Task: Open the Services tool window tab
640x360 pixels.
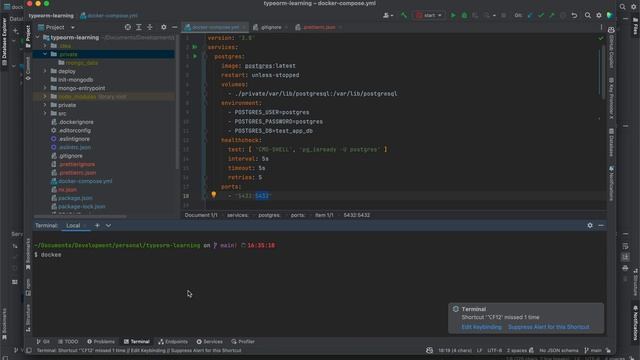Action: 209,342
